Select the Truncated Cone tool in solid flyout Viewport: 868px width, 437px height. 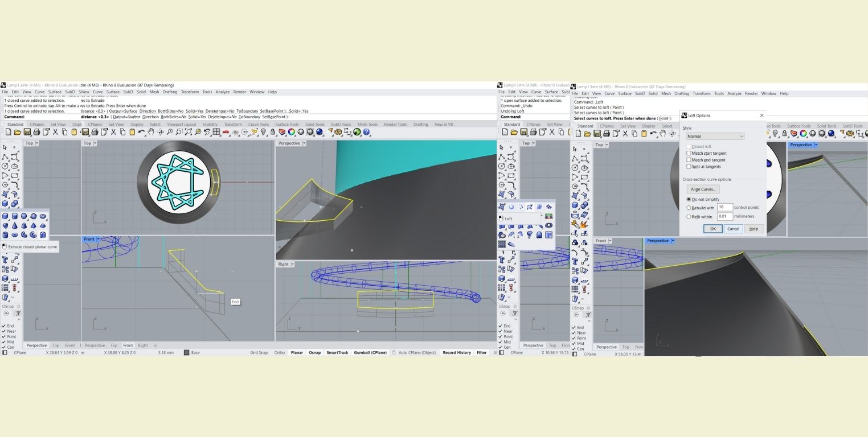pos(24,225)
